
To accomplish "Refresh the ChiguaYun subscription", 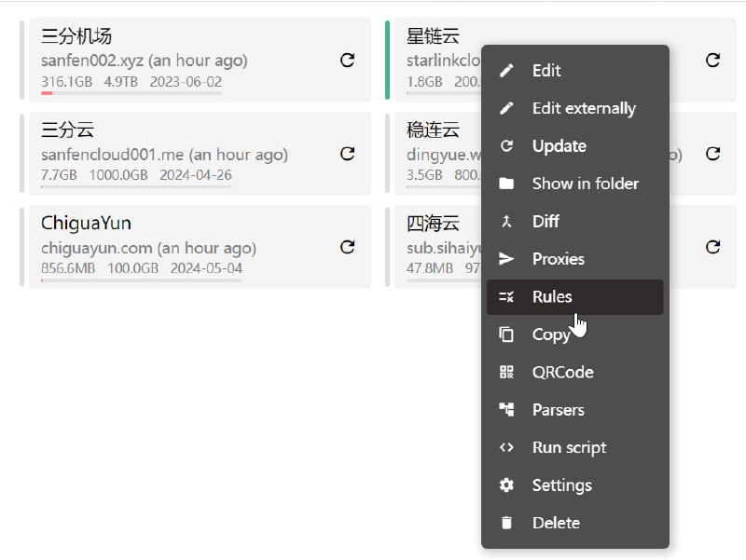I will click(347, 247).
